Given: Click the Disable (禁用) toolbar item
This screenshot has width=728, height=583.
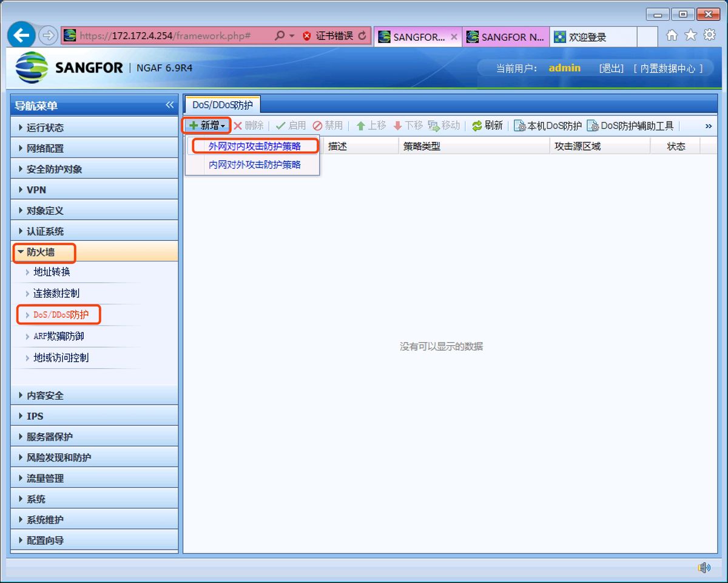Looking at the screenshot, I should [328, 126].
